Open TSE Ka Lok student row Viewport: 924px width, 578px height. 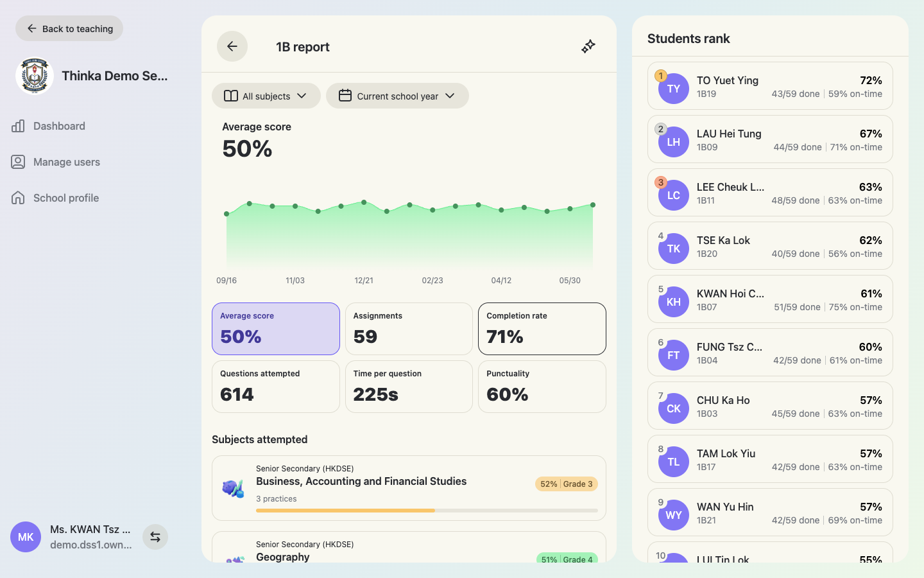(770, 246)
